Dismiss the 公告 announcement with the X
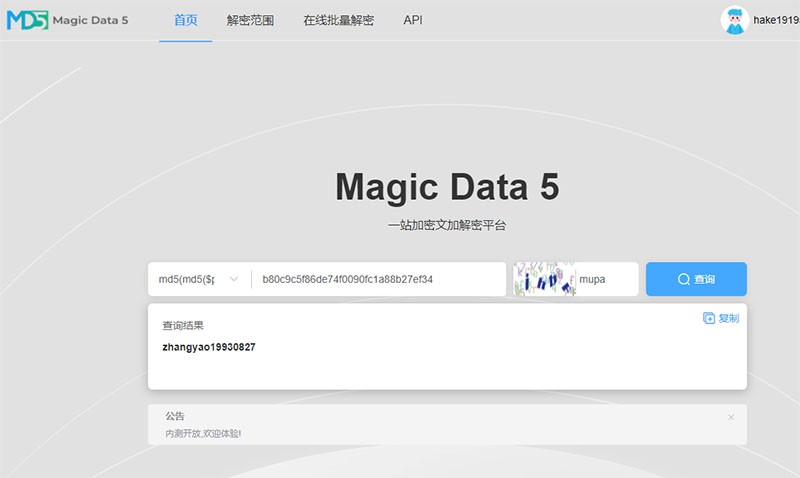 (x=731, y=417)
